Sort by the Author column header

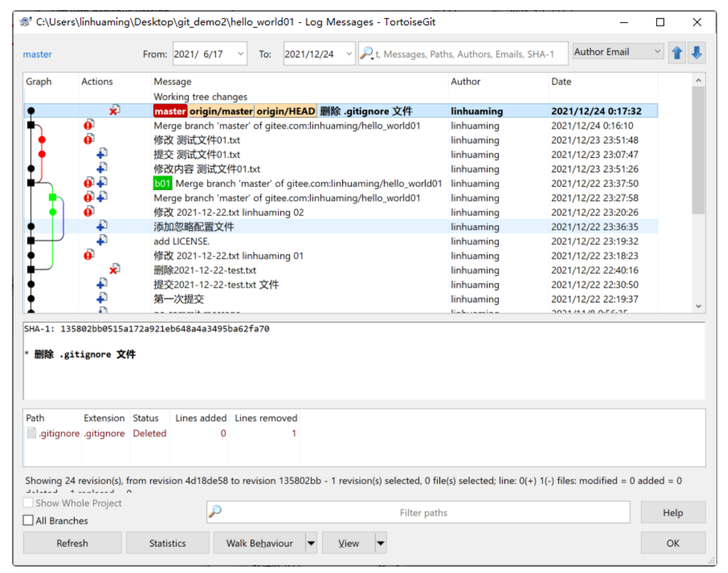click(498, 81)
